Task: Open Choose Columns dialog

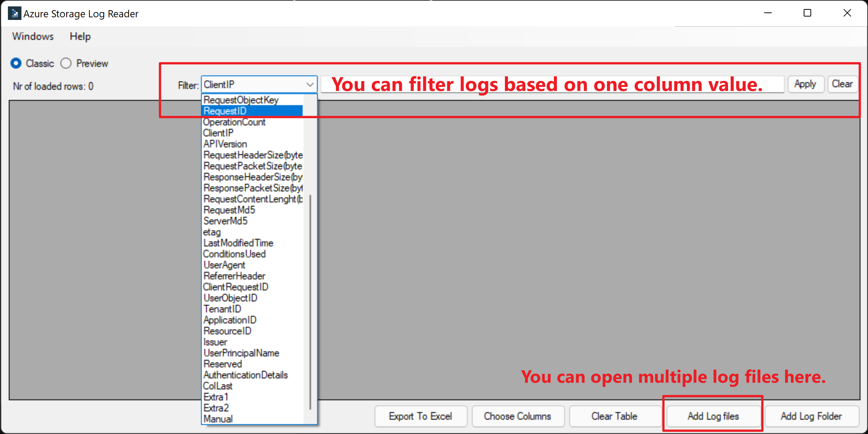Action: (518, 416)
